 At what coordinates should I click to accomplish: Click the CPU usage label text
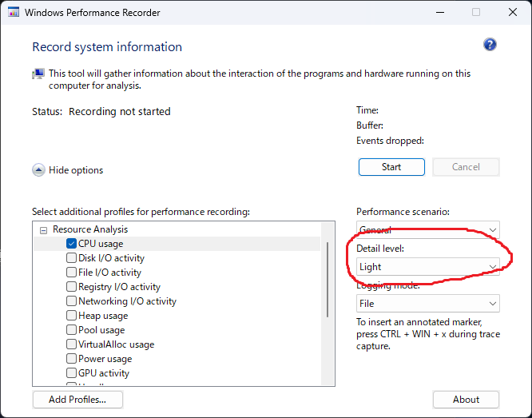tap(101, 244)
